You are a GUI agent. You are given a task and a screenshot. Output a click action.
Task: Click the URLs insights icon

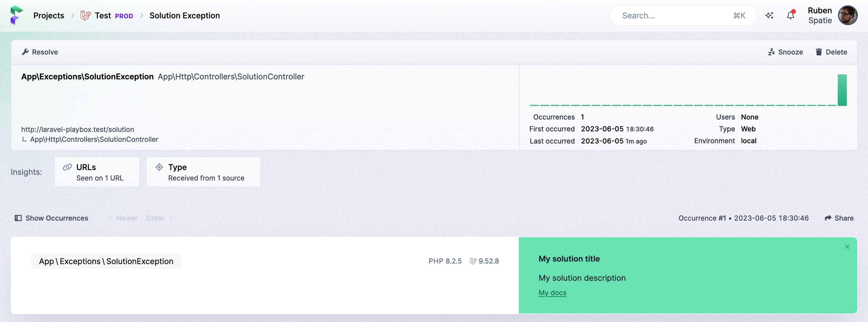pyautogui.click(x=67, y=167)
